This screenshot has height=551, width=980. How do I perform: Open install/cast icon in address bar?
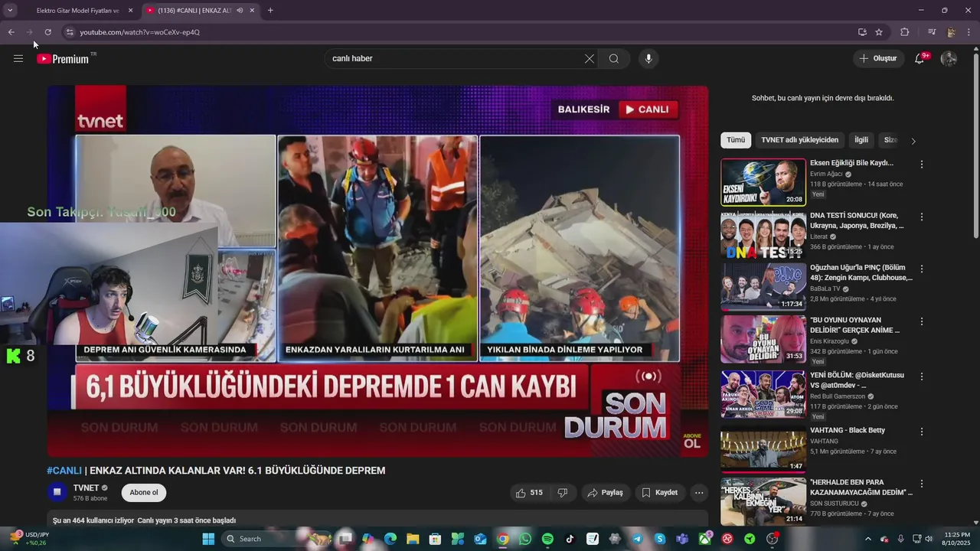coord(862,32)
